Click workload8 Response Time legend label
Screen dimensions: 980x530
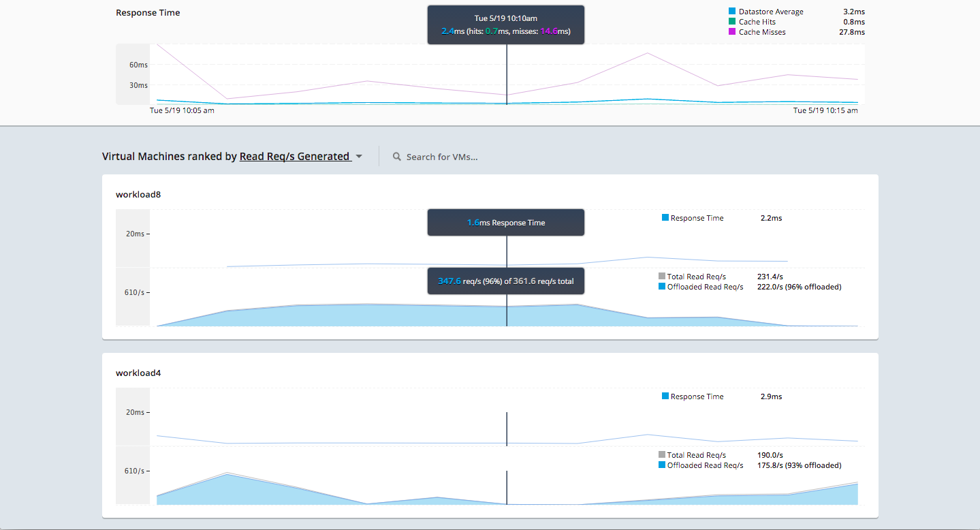click(697, 218)
